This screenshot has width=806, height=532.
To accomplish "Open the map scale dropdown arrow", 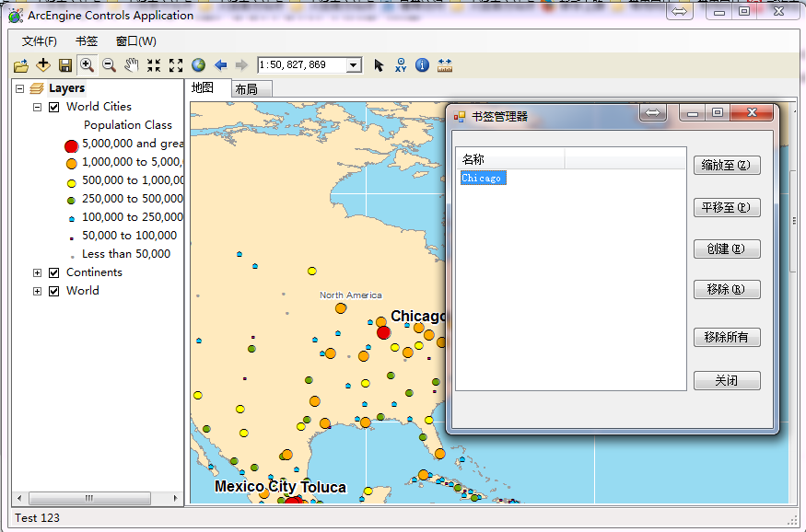I will pyautogui.click(x=353, y=65).
